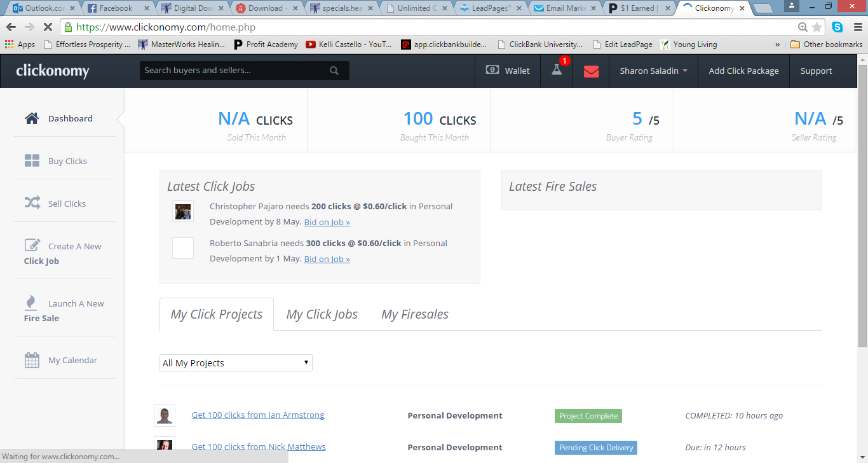Click the Launch A New Fire Sale flame icon

(x=31, y=302)
